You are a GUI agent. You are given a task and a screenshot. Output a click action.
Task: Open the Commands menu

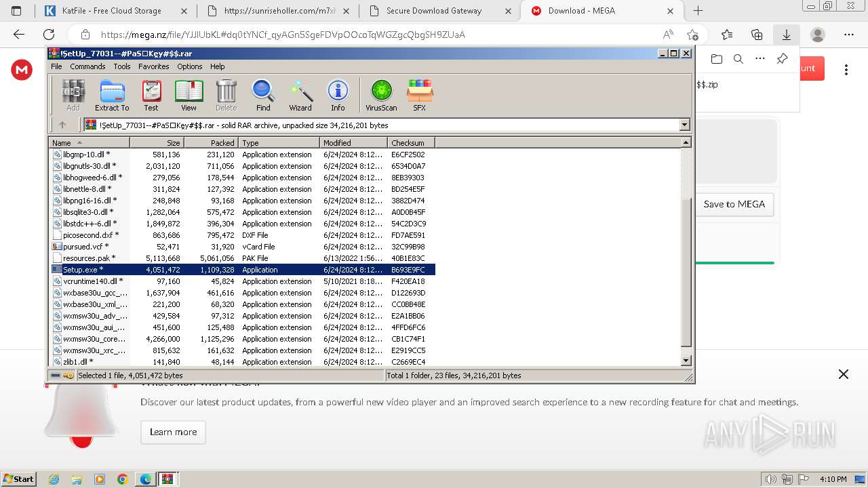(87, 66)
